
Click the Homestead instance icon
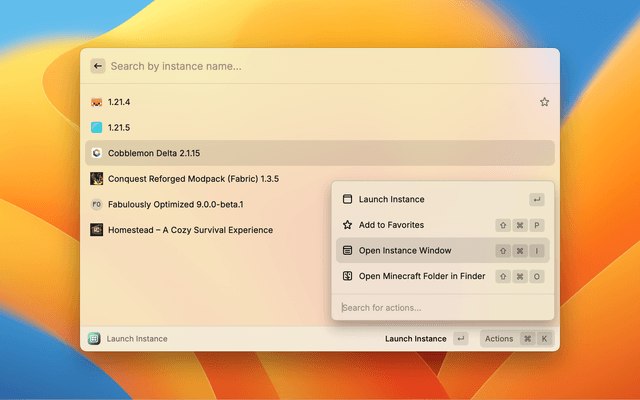96,230
